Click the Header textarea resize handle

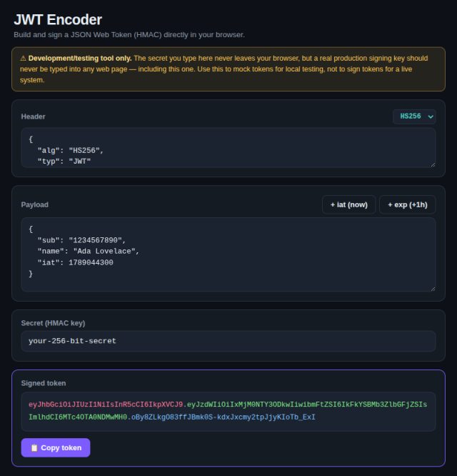433,164
